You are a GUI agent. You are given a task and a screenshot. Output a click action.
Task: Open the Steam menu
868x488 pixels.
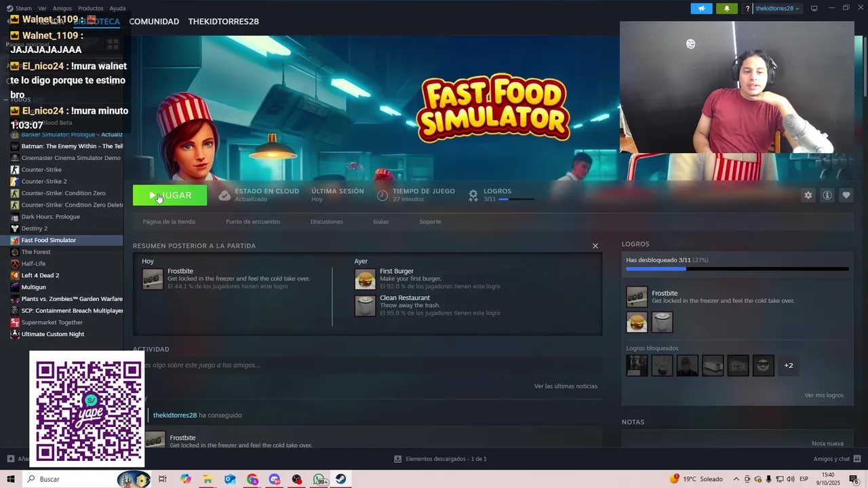point(23,8)
